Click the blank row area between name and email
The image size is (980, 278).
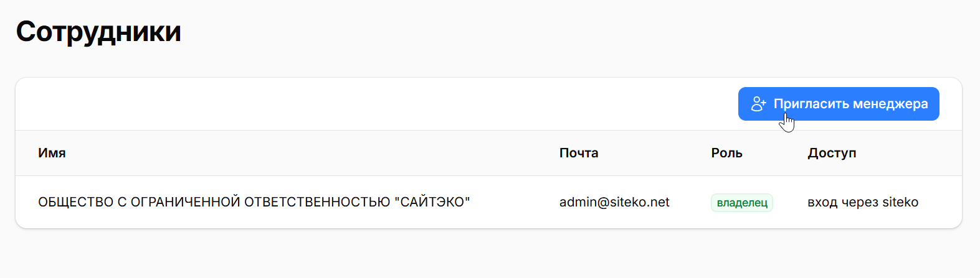[x=514, y=202]
